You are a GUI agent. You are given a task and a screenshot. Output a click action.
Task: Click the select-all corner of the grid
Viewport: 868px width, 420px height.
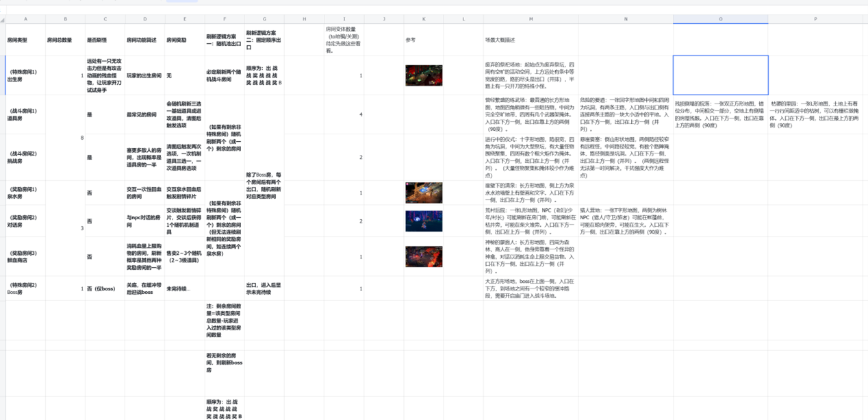tap(3, 19)
